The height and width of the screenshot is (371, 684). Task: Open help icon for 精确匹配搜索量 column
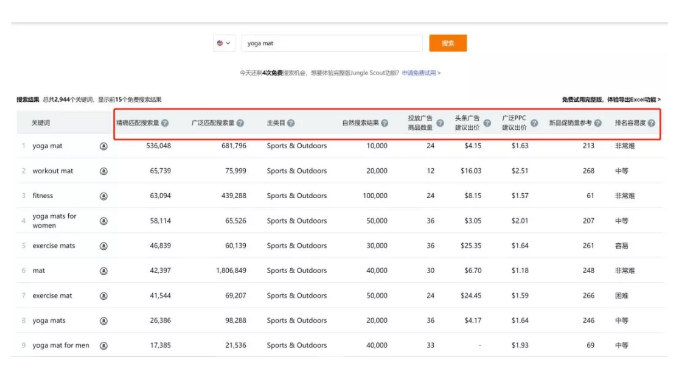[165, 123]
